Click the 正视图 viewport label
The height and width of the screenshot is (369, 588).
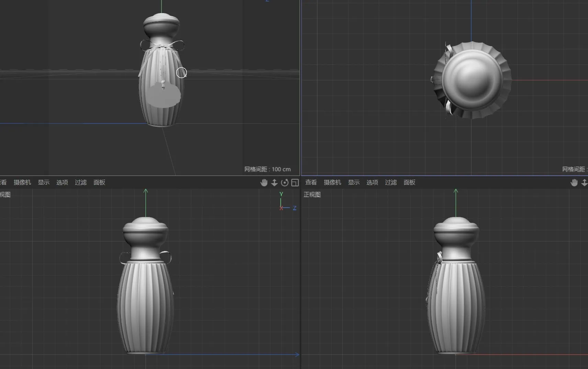(x=312, y=195)
